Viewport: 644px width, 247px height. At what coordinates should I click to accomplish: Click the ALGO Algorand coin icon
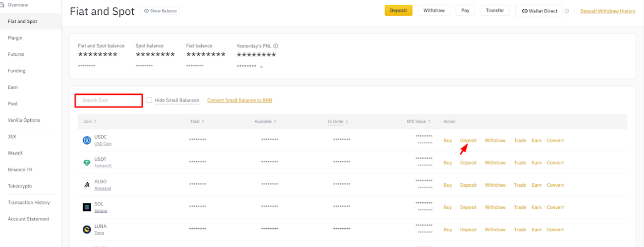coord(87,185)
